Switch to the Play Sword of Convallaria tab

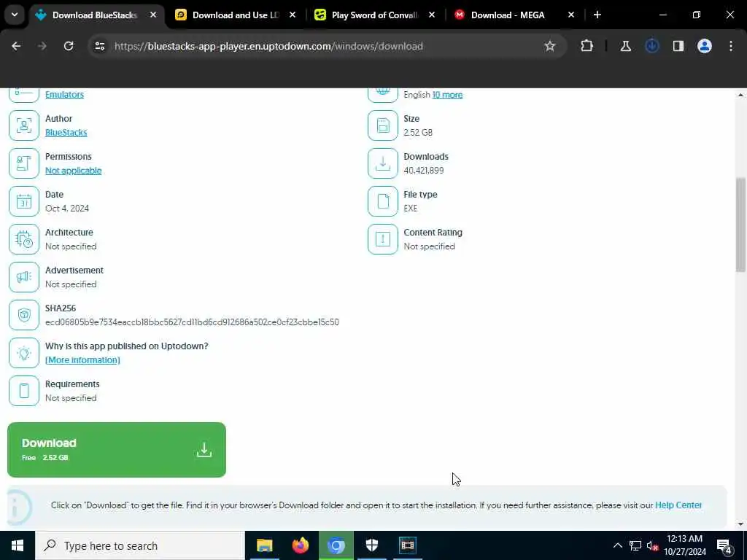point(375,15)
